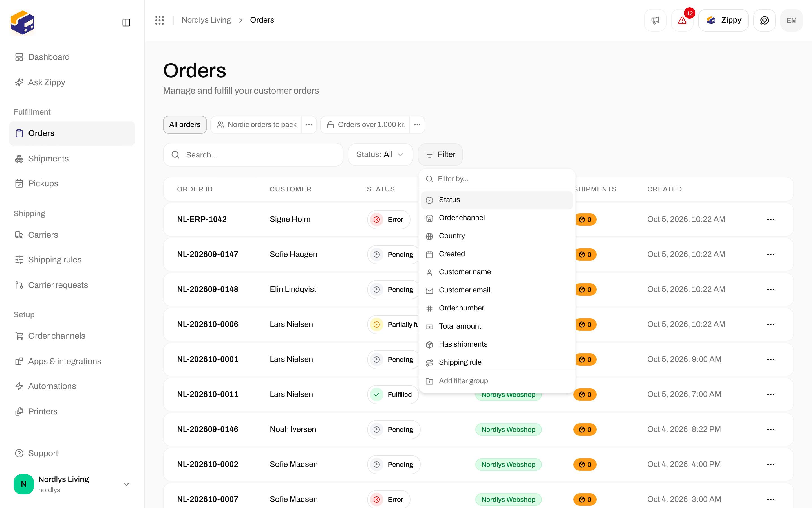Go to Nordlys Living breadcrumb
This screenshot has height=508, width=812.
point(206,20)
